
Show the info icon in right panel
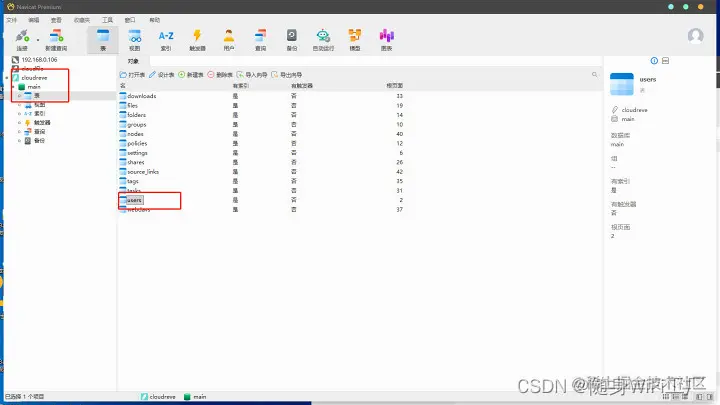coord(654,61)
